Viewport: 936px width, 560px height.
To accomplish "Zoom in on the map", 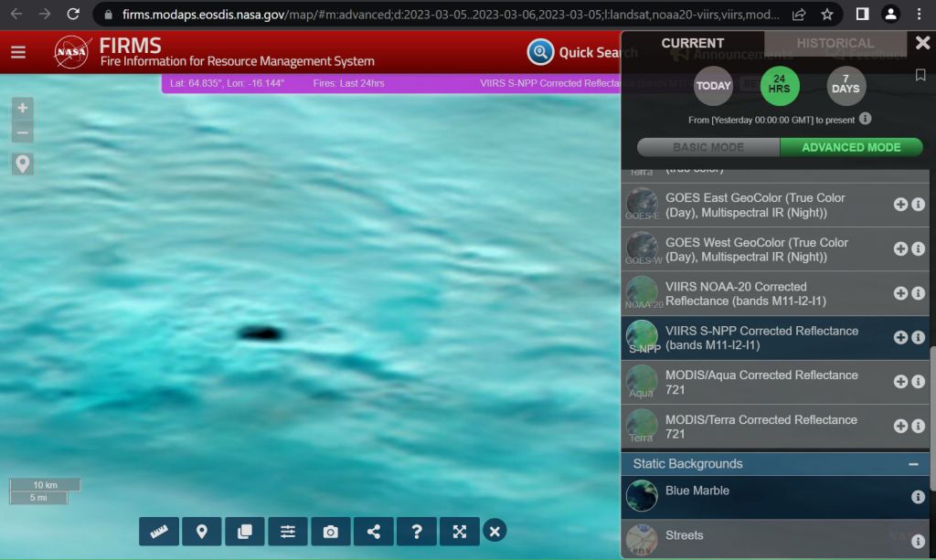I will [23, 108].
